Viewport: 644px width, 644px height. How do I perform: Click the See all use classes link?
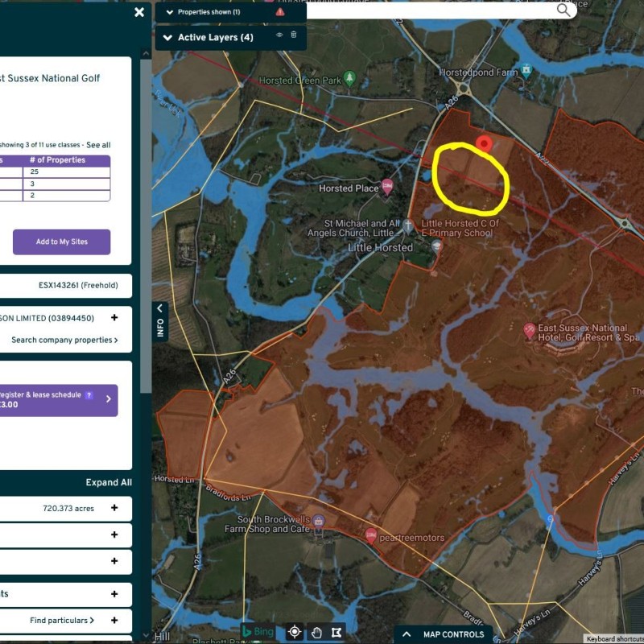pos(98,145)
